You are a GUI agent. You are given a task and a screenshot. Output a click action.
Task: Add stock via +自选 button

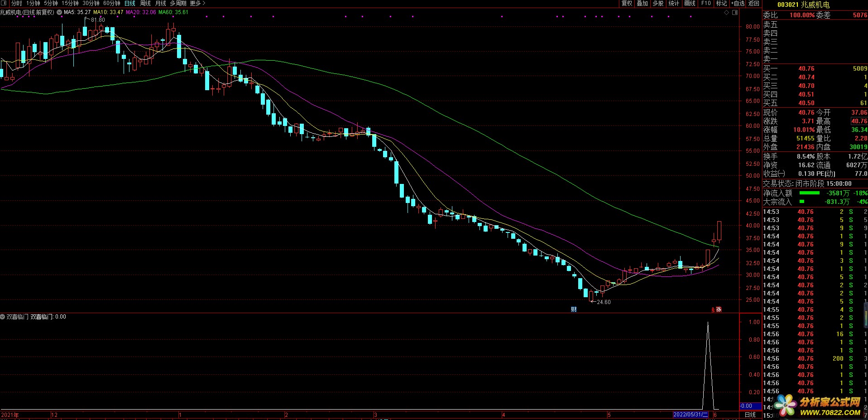pyautogui.click(x=738, y=3)
